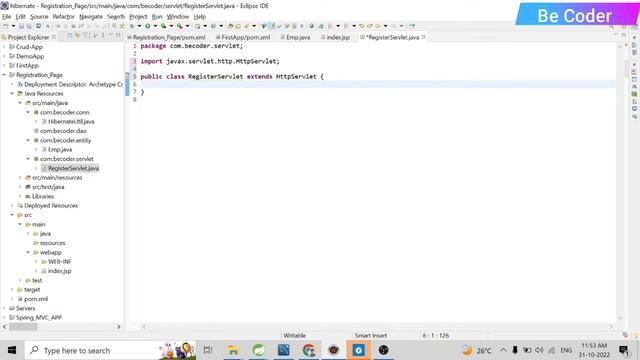Click the Search flashlight toolbar icon
This screenshot has width=640, height=360.
[x=246, y=26]
